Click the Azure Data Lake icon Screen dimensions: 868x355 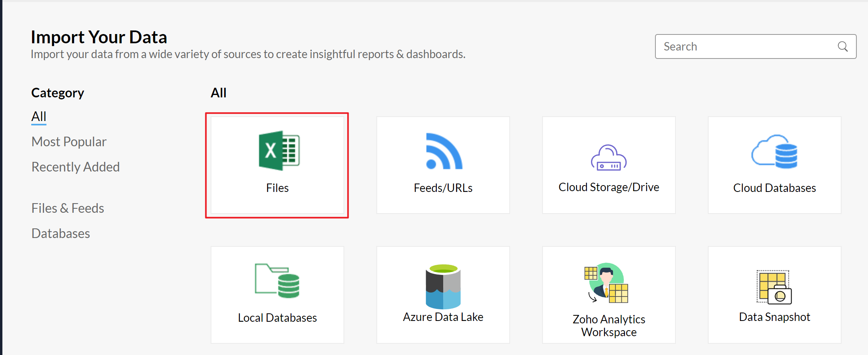(443, 286)
